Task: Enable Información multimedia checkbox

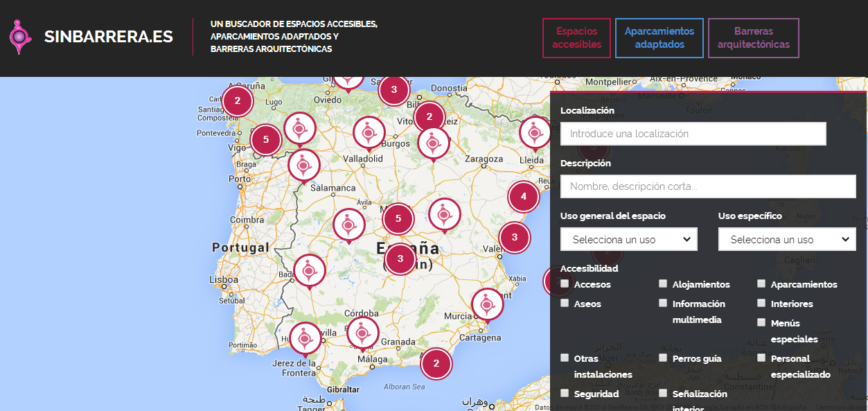Action: point(663,304)
